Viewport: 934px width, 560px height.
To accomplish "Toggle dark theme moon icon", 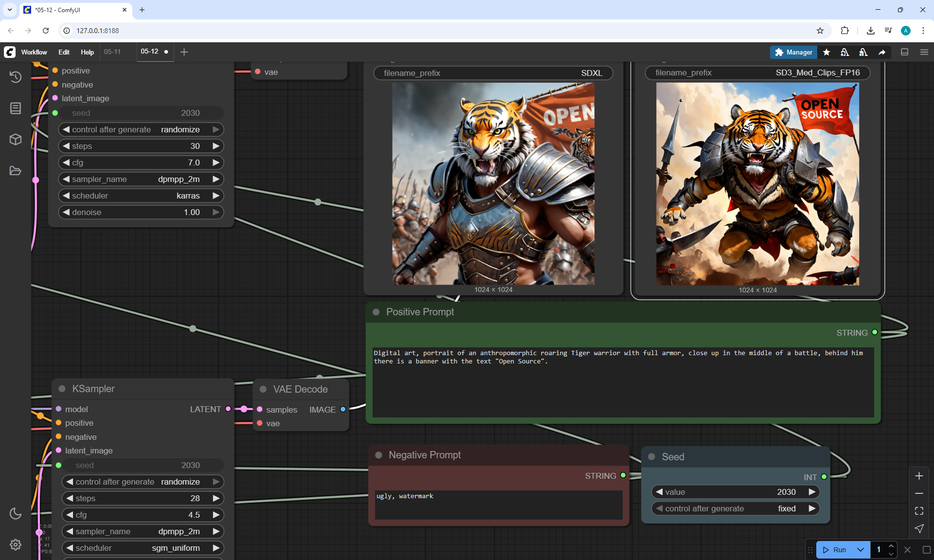I will coord(16,513).
